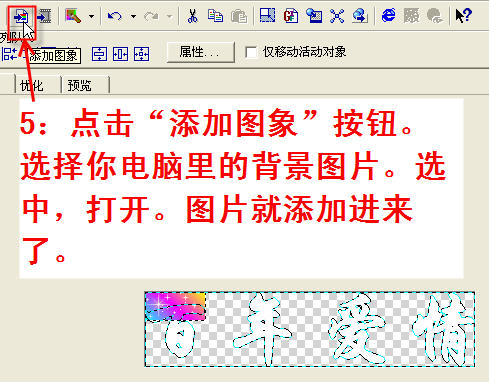The width and height of the screenshot is (489, 382).
Task: Click the Undo arrow icon
Action: pos(115,16)
